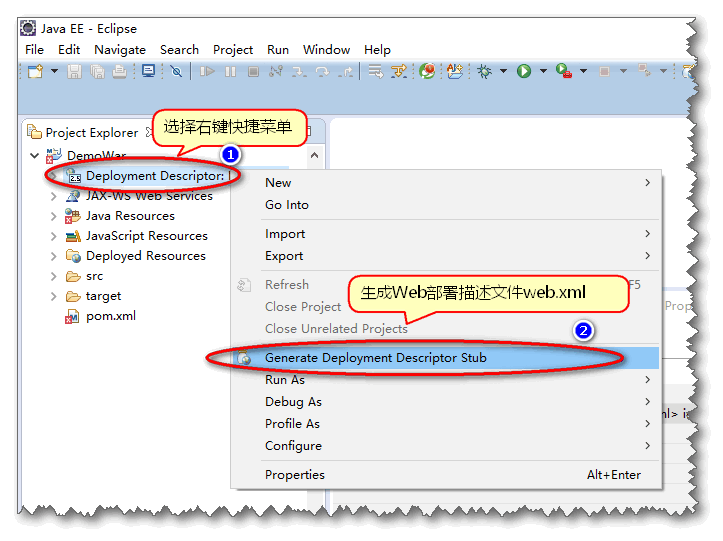Open the File menu
The width and height of the screenshot is (723, 541).
(x=34, y=49)
